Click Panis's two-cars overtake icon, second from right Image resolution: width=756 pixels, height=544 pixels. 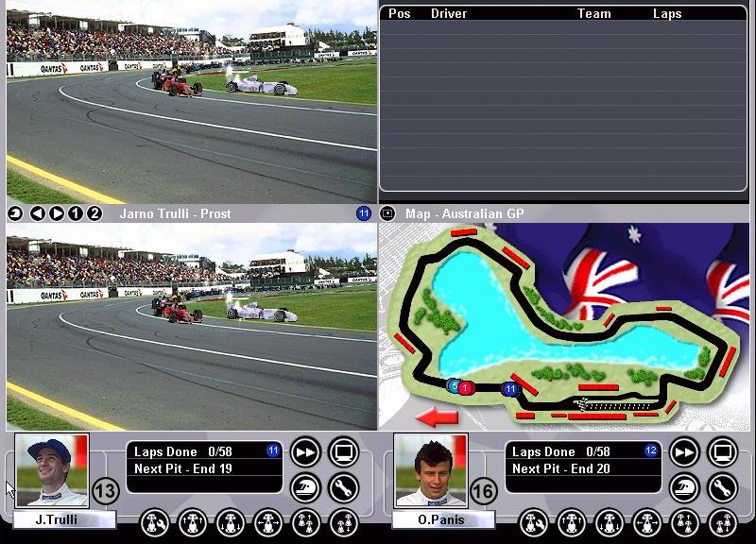click(x=684, y=521)
